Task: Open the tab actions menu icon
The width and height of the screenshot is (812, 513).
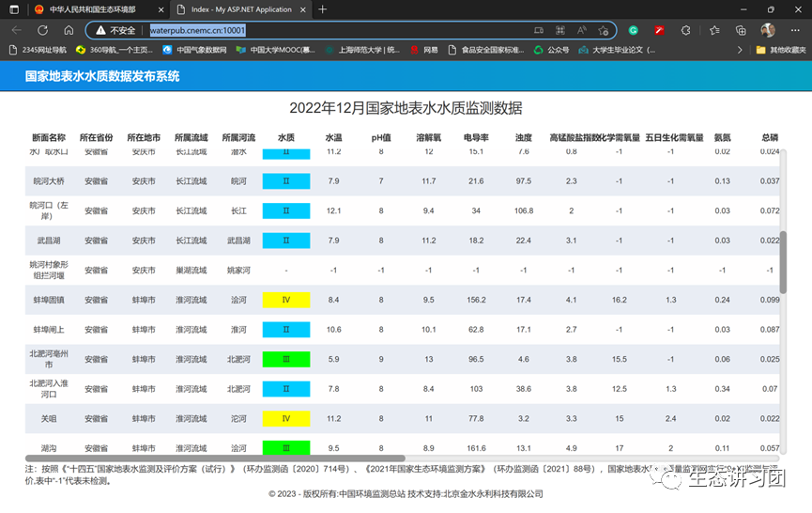Action: pyautogui.click(x=14, y=9)
